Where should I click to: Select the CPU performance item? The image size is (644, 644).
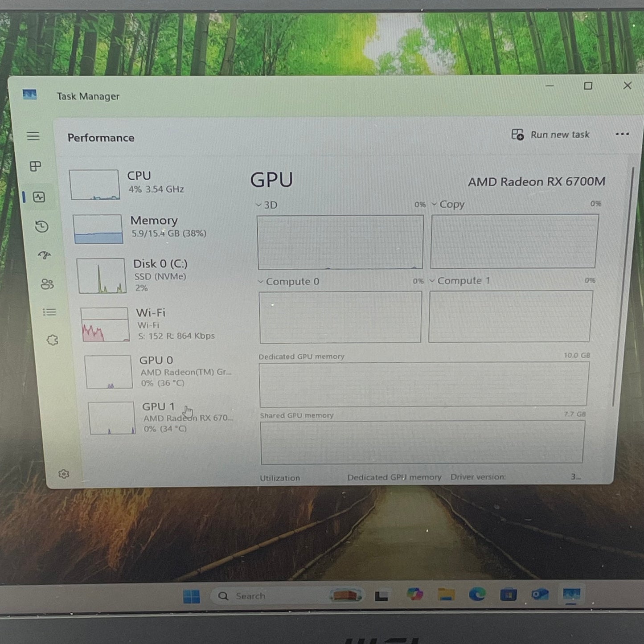[x=152, y=184]
